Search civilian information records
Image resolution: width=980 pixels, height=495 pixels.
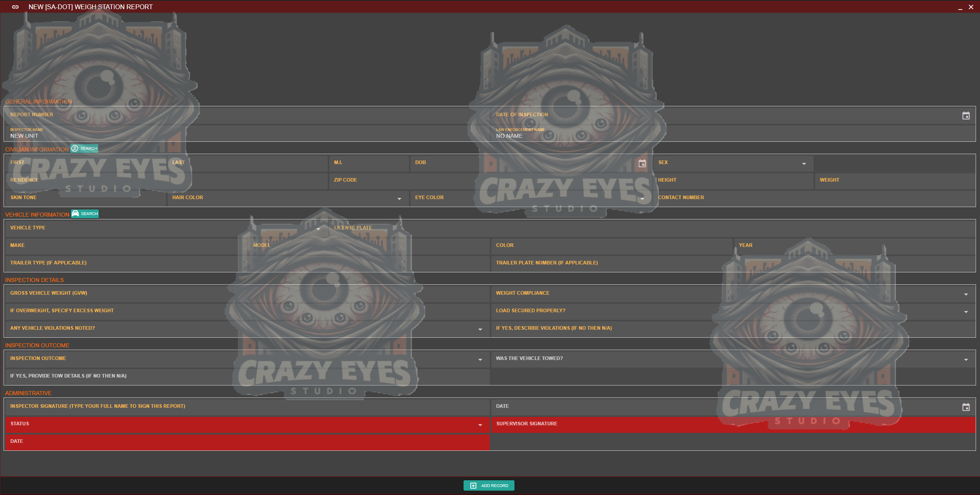[84, 149]
